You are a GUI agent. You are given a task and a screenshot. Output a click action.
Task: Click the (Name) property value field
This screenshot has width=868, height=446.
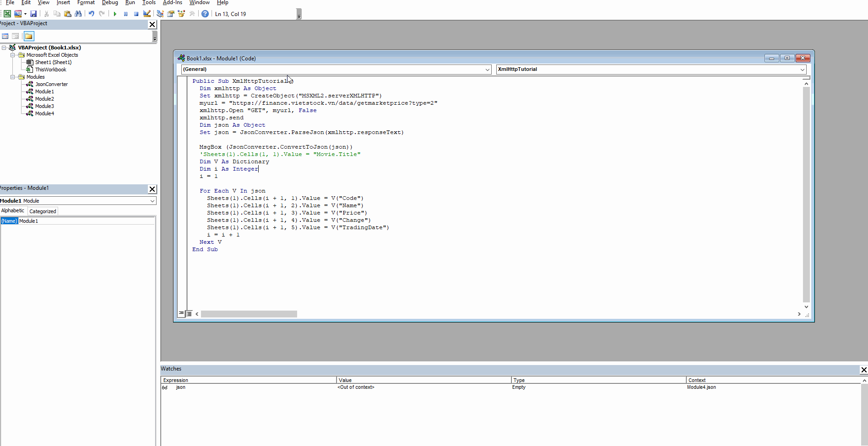coord(87,221)
